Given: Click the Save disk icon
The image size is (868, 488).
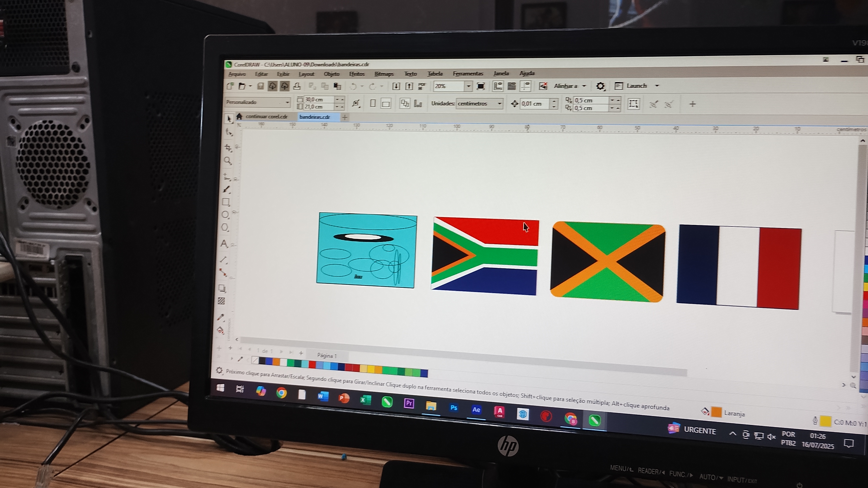Looking at the screenshot, I should [260, 86].
